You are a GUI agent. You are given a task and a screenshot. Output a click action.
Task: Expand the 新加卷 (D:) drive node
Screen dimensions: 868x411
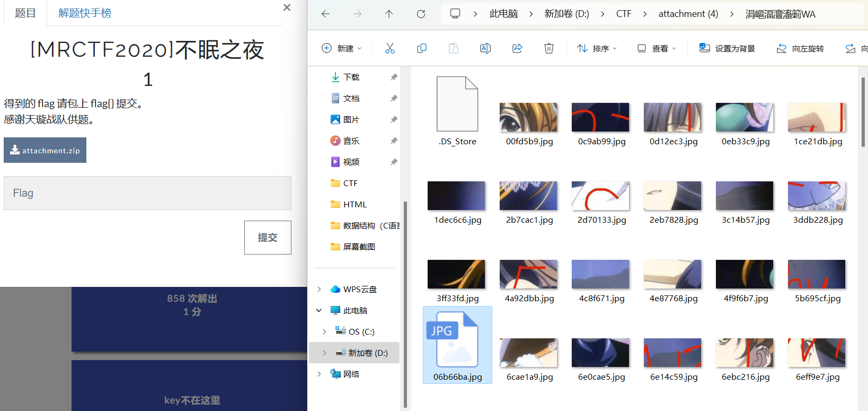[x=324, y=353]
